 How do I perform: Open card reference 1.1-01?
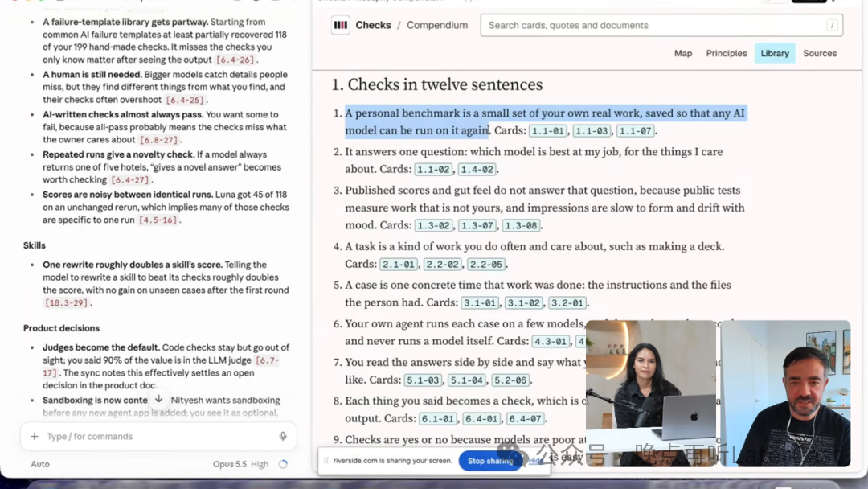548,131
